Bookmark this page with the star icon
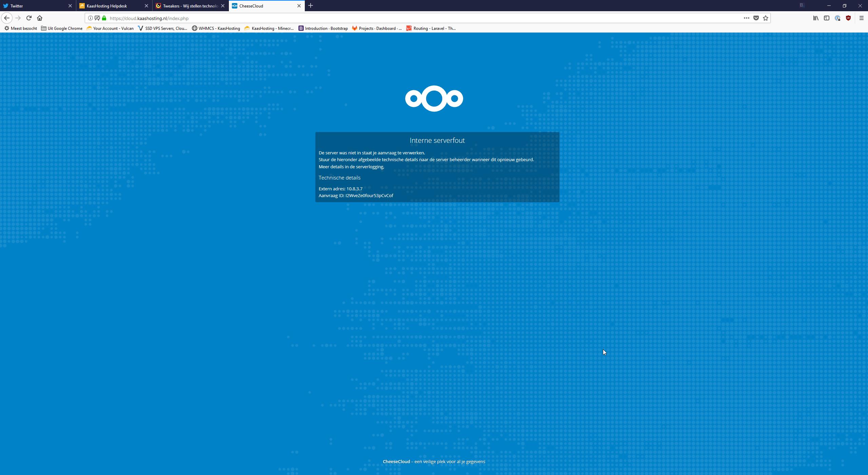This screenshot has height=475, width=868. tap(765, 18)
